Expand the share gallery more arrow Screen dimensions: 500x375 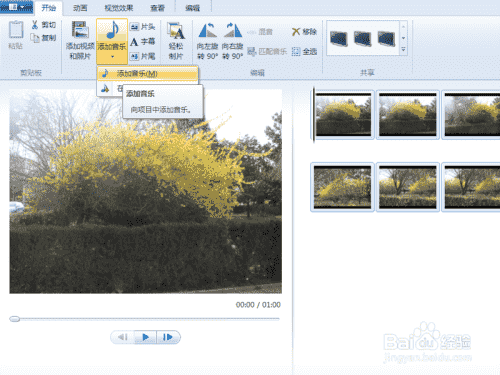(403, 49)
